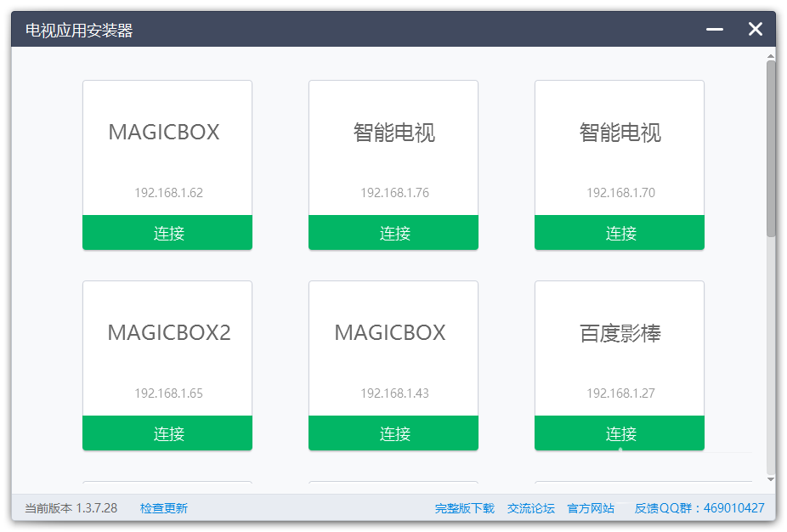787x532 pixels.
Task: Connect to 百度影棒 at 192.168.1.27
Action: (620, 433)
